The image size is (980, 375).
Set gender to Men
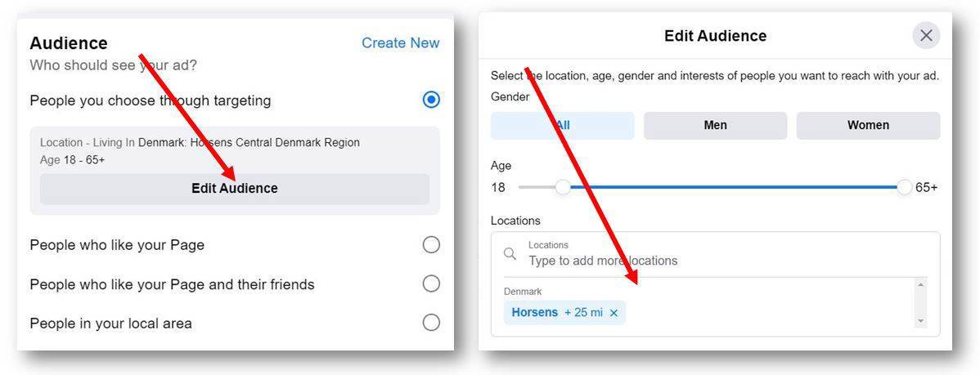(x=715, y=126)
